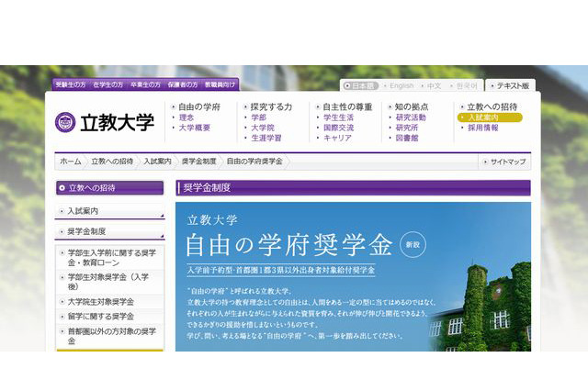Click 自由の学府奨学金 in the breadcrumb
588x391 pixels.
[254, 162]
